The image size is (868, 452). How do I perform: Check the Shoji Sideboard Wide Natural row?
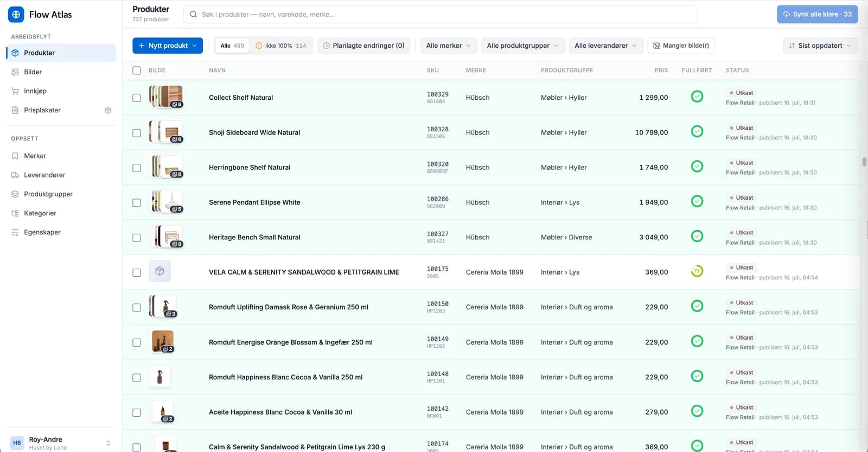coord(137,133)
